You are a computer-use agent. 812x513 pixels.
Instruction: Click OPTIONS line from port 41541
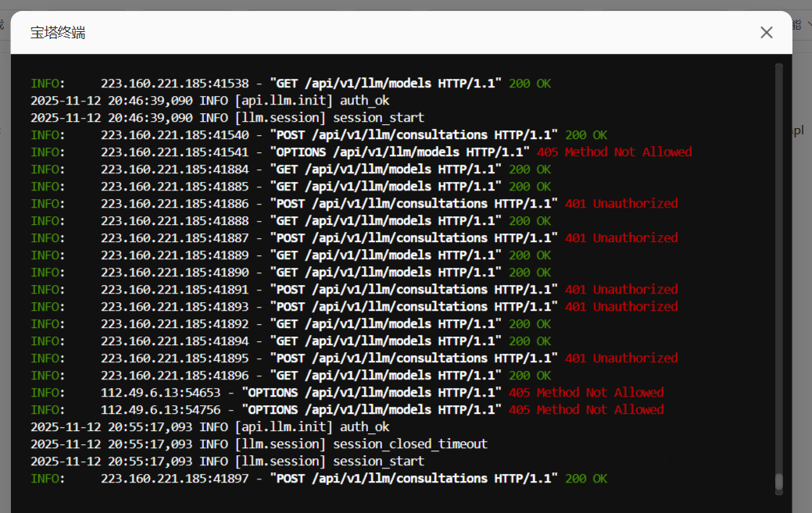361,152
